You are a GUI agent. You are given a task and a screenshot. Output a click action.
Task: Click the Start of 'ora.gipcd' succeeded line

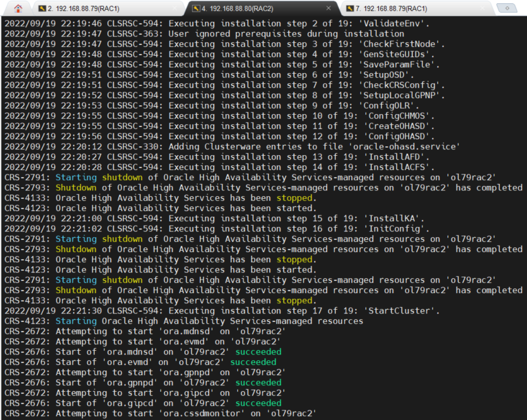click(143, 403)
